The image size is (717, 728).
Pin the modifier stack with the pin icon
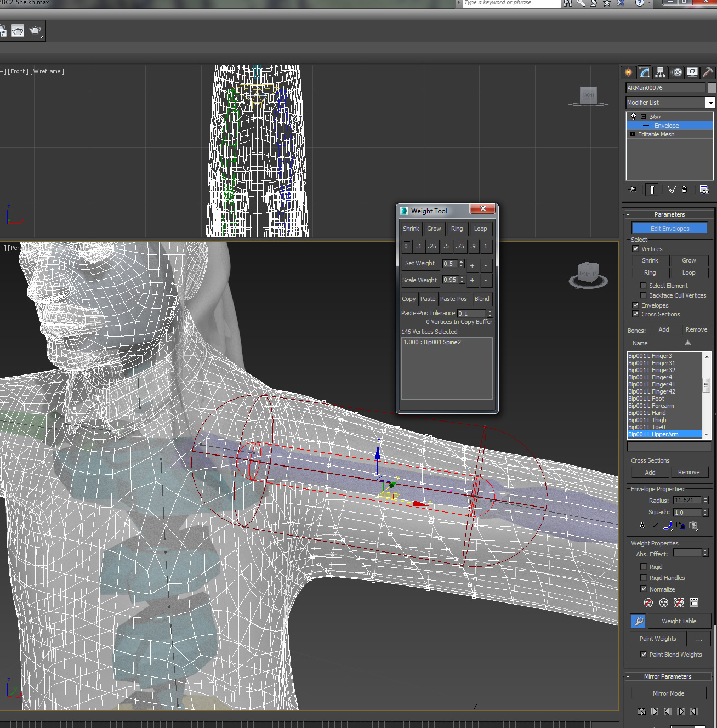631,189
